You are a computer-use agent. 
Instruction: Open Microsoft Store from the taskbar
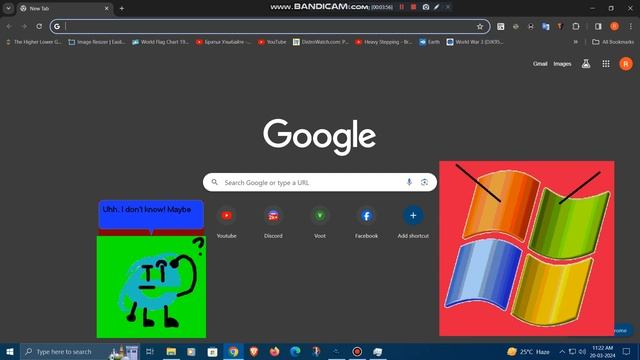coord(212,351)
